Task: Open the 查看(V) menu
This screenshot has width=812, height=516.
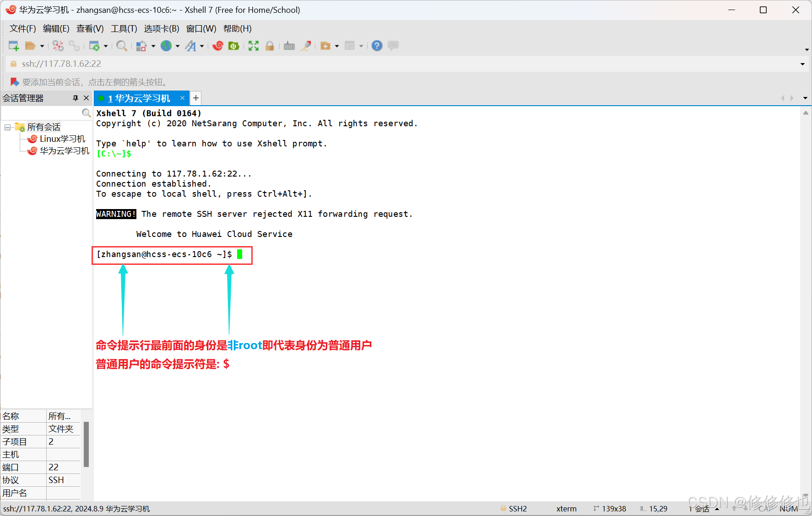Action: pos(90,29)
